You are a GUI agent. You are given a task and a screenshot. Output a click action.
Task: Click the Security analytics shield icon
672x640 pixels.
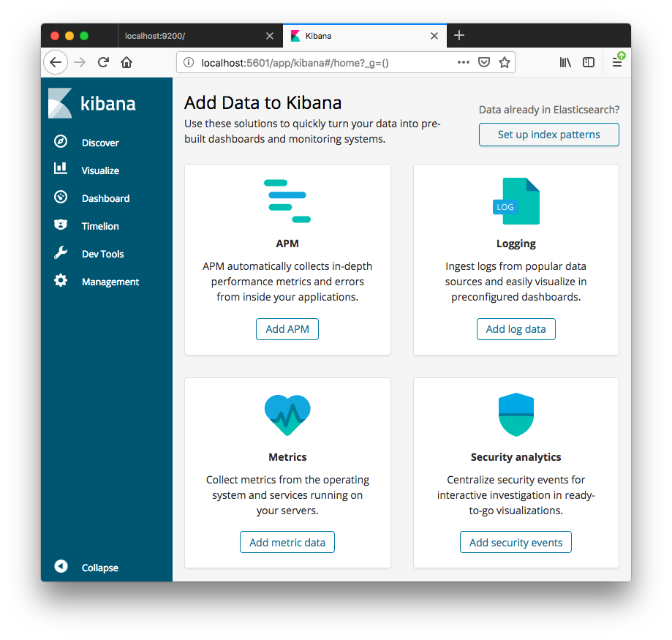(x=516, y=415)
